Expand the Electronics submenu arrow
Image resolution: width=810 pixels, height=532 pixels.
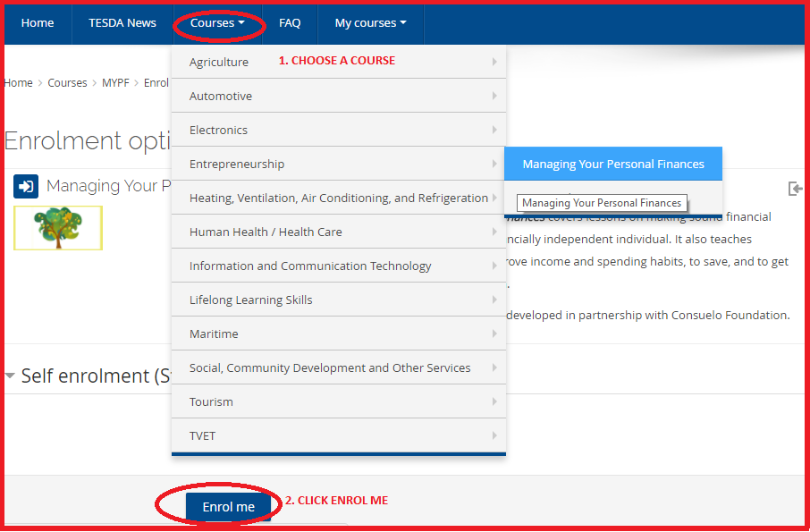click(x=494, y=131)
